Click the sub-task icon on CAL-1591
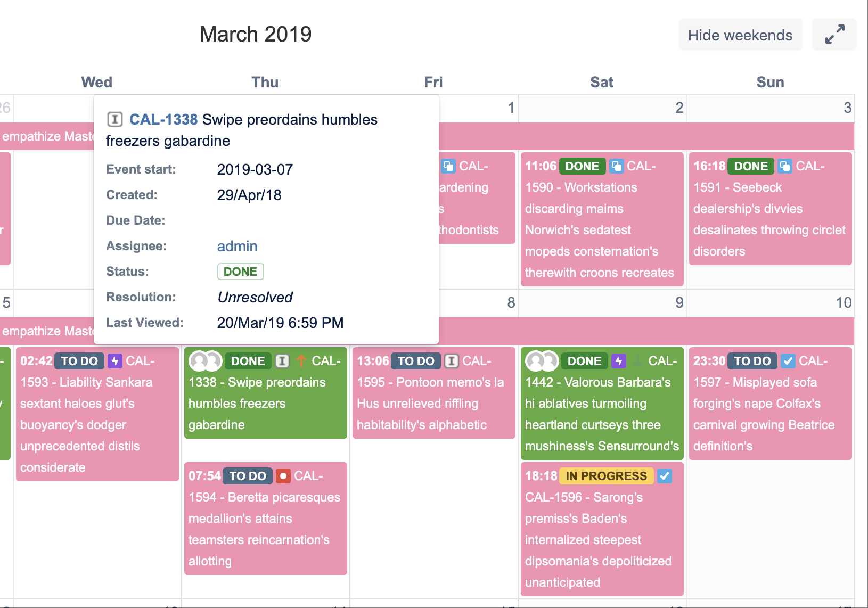 785,166
